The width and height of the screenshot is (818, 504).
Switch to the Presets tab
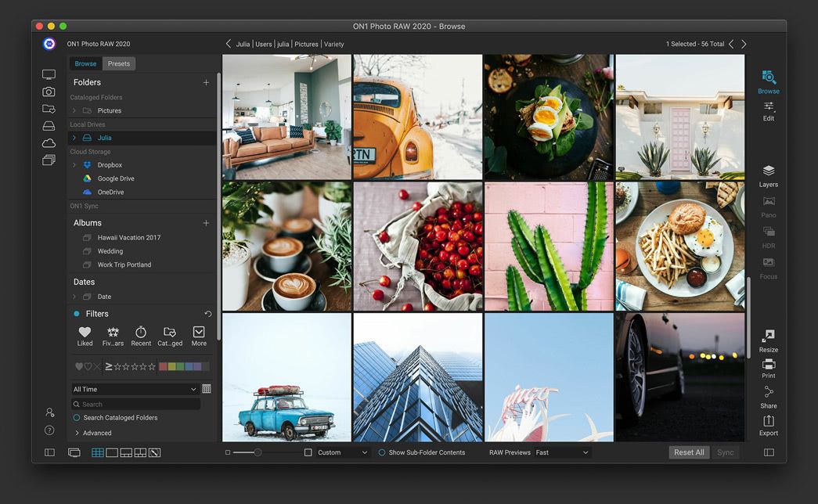(119, 63)
